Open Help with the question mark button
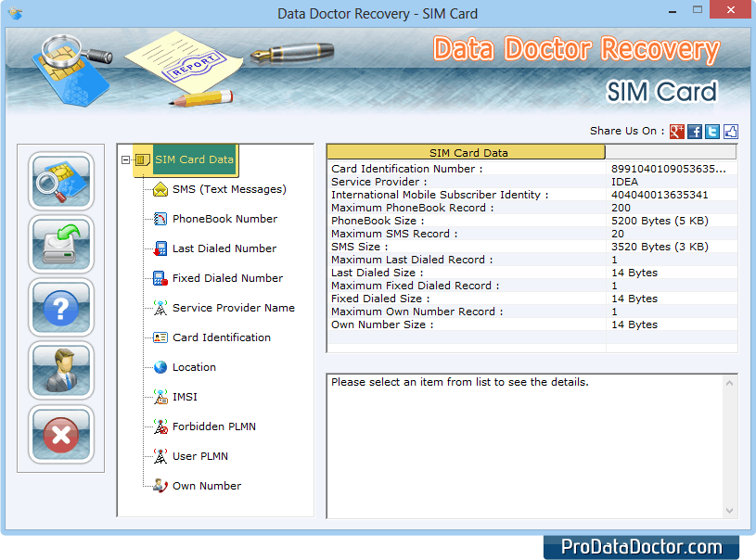This screenshot has height=560, width=756. click(60, 307)
